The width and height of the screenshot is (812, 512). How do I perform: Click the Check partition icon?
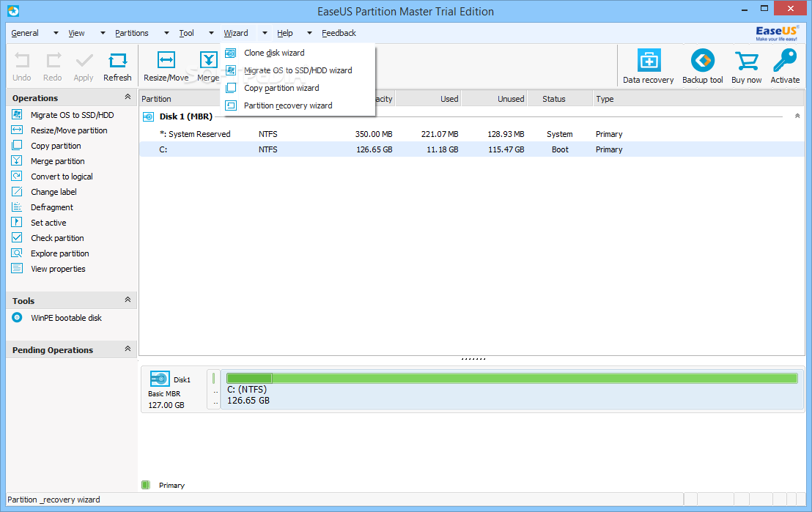click(x=17, y=237)
